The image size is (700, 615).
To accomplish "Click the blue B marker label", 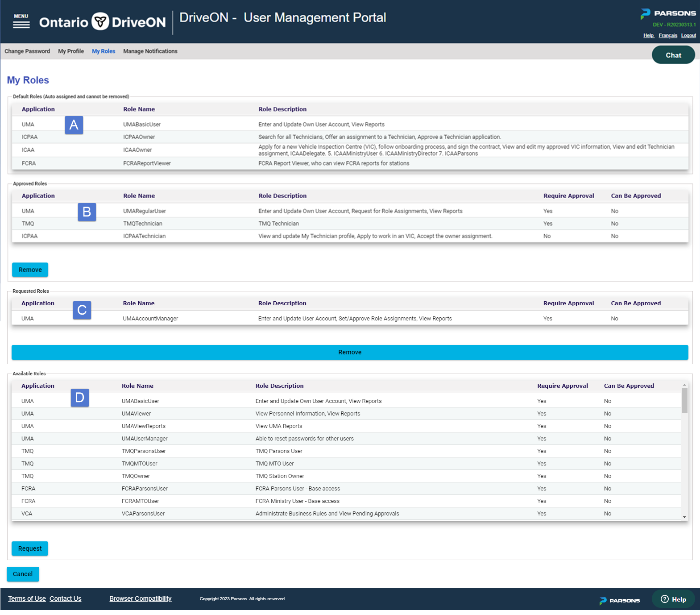I will pos(87,212).
